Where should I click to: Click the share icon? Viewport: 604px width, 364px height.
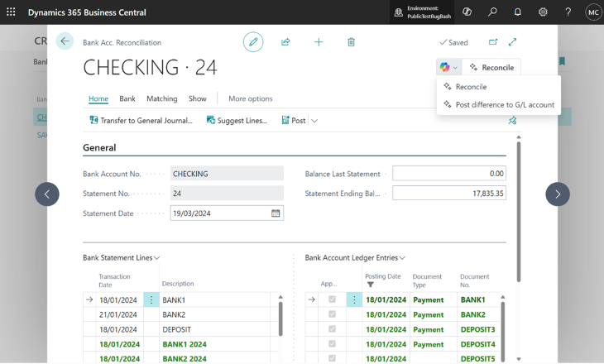click(285, 42)
